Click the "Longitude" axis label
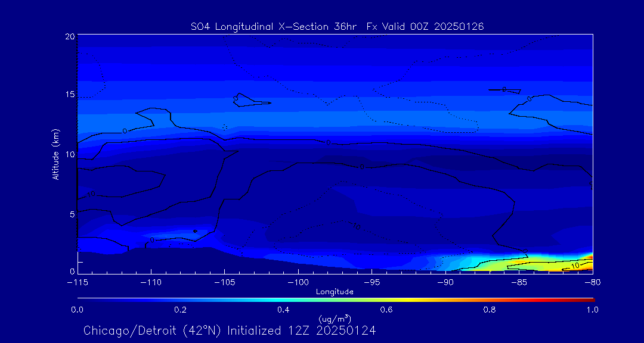The height and width of the screenshot is (343, 644). tap(335, 292)
